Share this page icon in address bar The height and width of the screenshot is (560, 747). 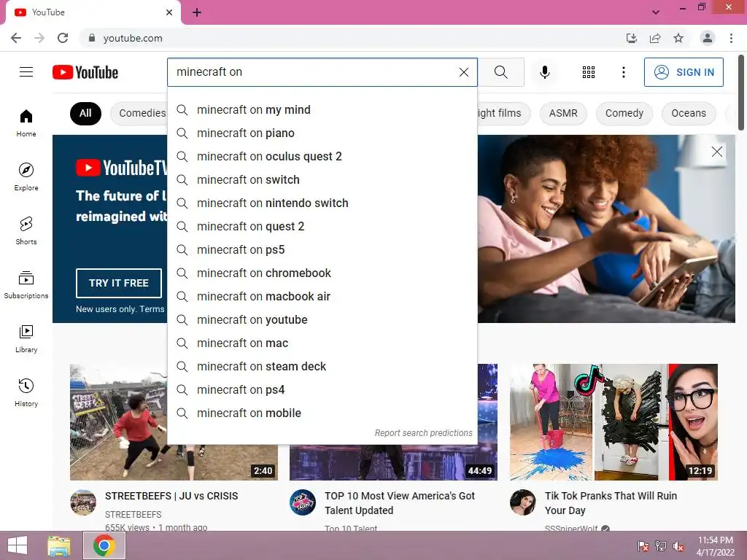click(655, 38)
